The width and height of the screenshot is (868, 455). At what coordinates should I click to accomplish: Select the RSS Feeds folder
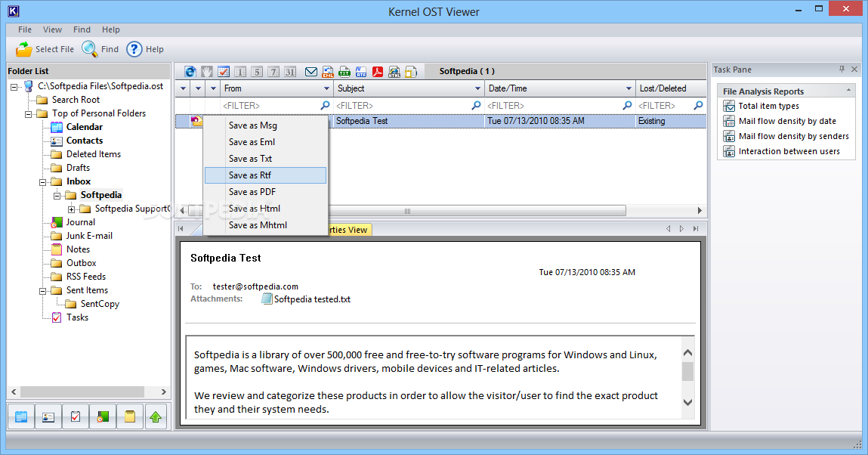[86, 277]
